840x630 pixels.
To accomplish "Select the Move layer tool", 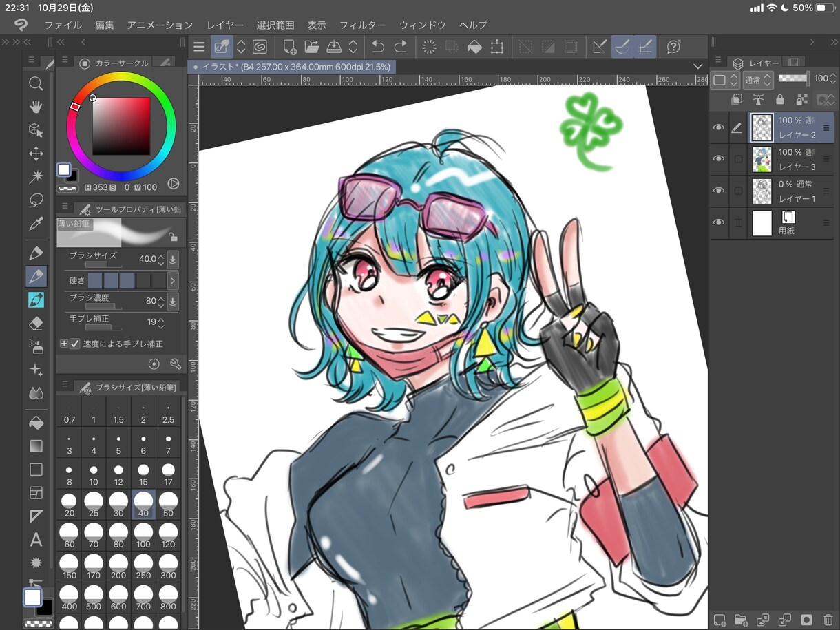I will pyautogui.click(x=36, y=154).
